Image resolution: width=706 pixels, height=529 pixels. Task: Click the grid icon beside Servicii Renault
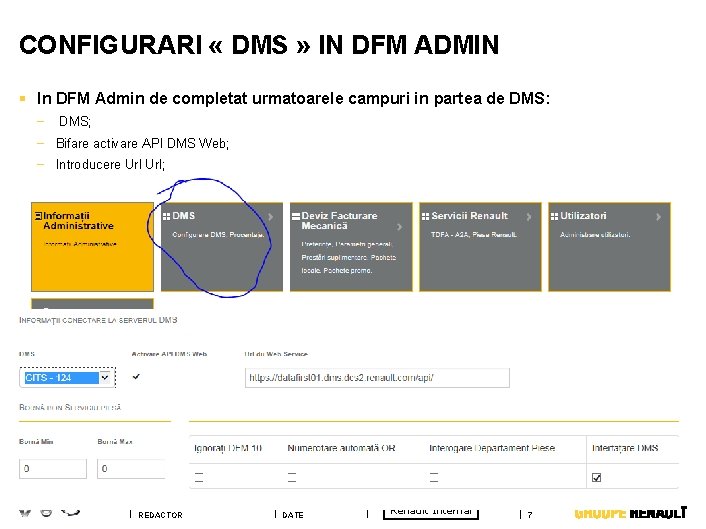[x=425, y=216]
